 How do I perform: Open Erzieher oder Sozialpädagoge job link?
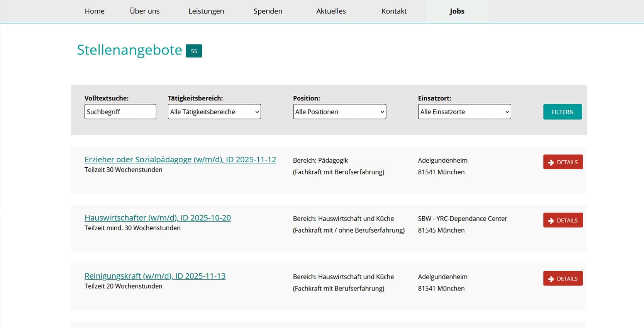(180, 160)
